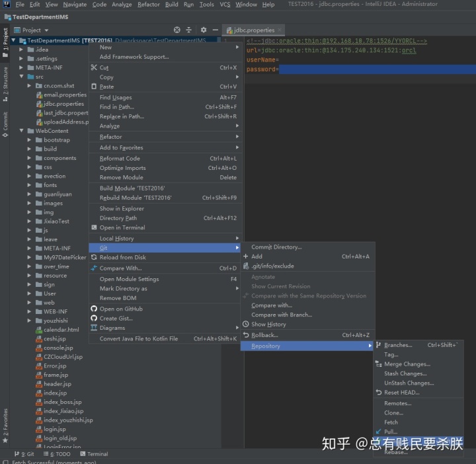The width and height of the screenshot is (476, 464).
Task: Open the 9: Git tool window
Action: pos(24,453)
